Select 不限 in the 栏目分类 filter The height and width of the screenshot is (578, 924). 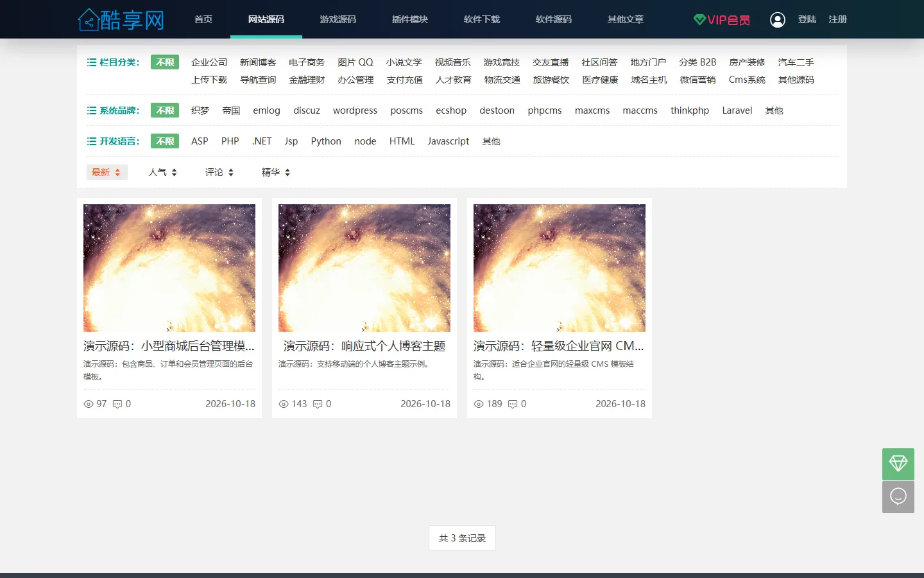point(165,62)
